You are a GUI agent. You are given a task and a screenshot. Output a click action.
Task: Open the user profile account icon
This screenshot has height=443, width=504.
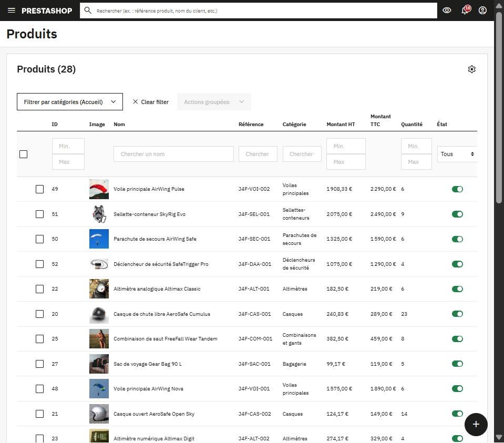(482, 11)
